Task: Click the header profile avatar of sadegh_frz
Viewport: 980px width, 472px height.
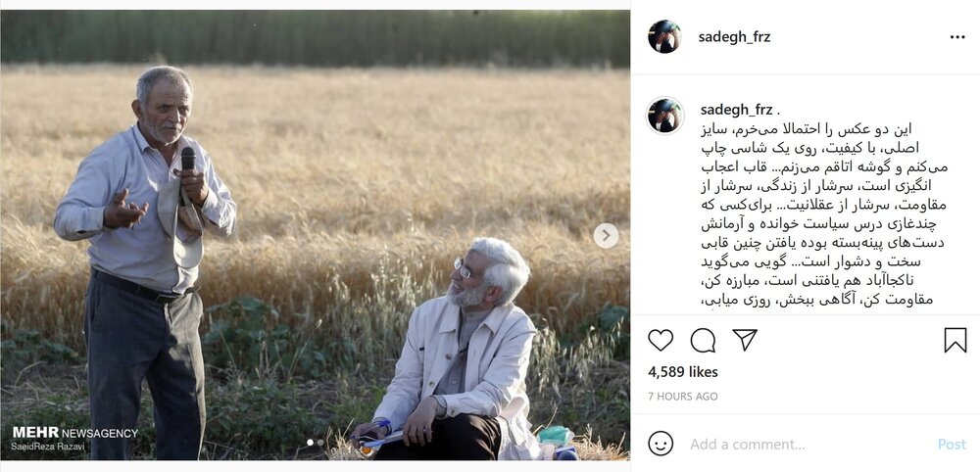Action: [664, 37]
